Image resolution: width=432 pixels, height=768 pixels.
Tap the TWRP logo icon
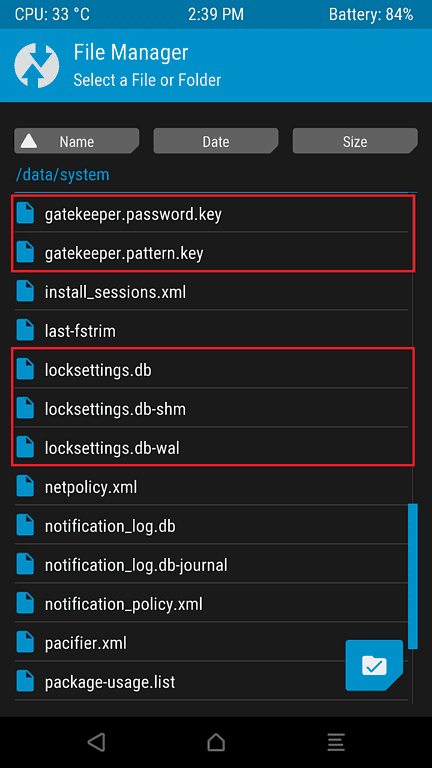point(37,66)
